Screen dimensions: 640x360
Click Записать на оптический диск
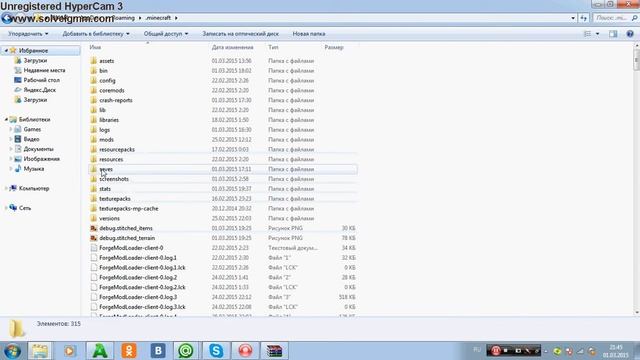point(240,34)
